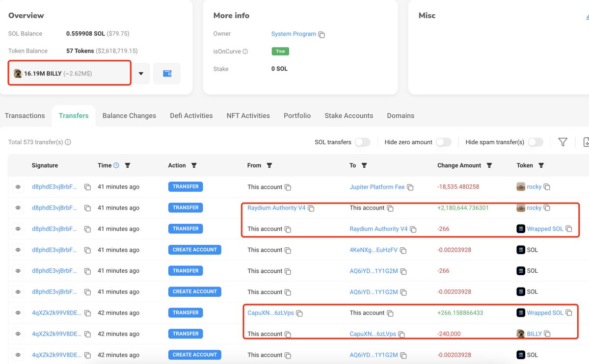Open the System Program link
589x364 pixels.
[293, 34]
